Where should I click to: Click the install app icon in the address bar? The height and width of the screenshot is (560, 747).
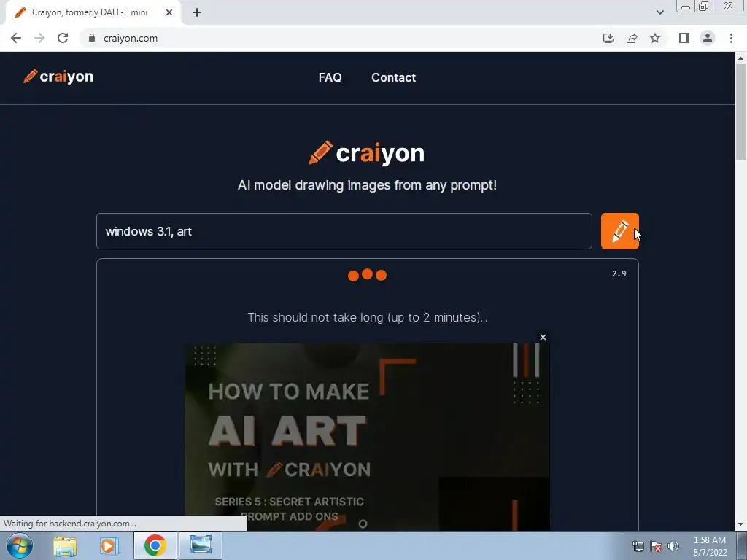click(x=608, y=38)
